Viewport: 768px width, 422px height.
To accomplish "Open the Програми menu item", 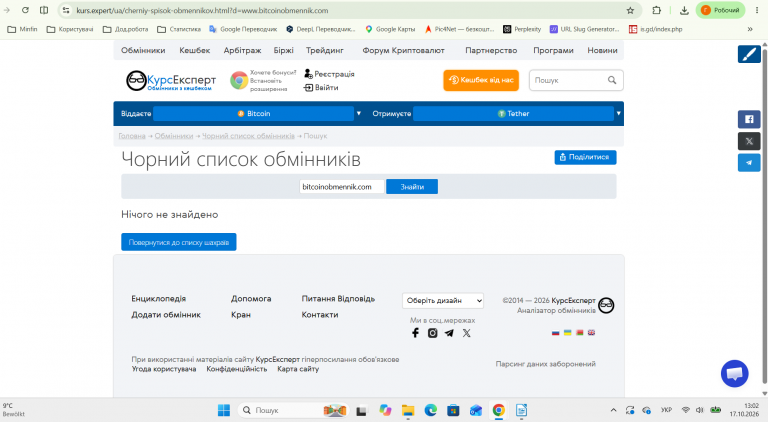I will (x=553, y=50).
